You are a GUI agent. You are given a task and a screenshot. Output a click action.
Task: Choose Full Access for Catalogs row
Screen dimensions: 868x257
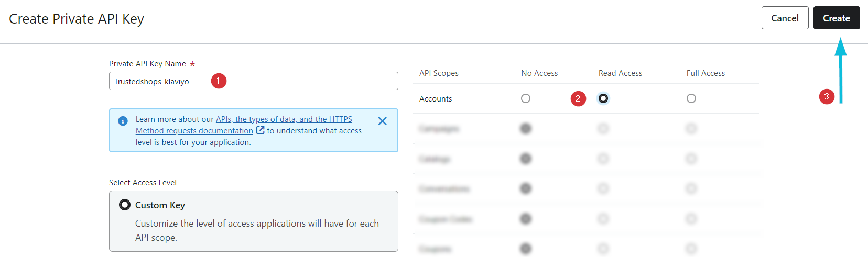[x=691, y=159]
